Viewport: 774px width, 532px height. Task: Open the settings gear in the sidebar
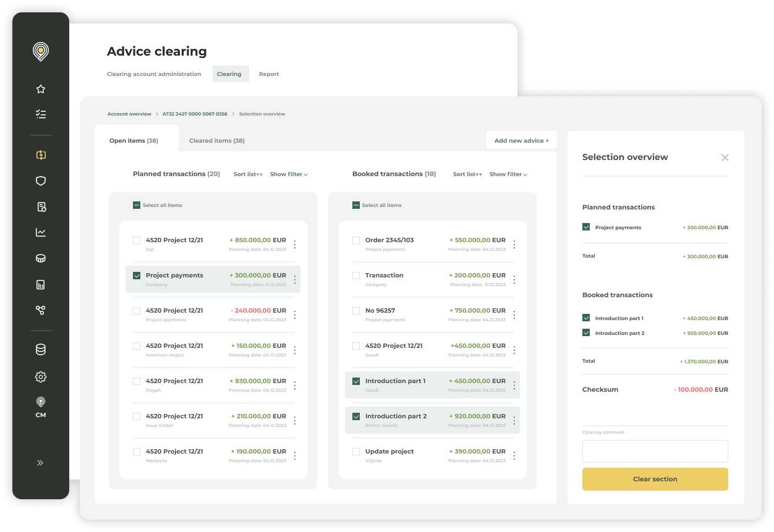point(40,377)
